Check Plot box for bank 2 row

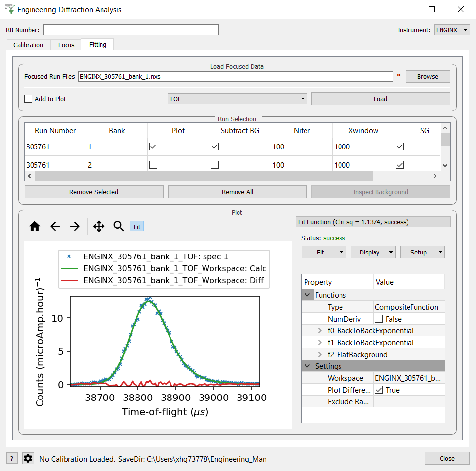(153, 165)
